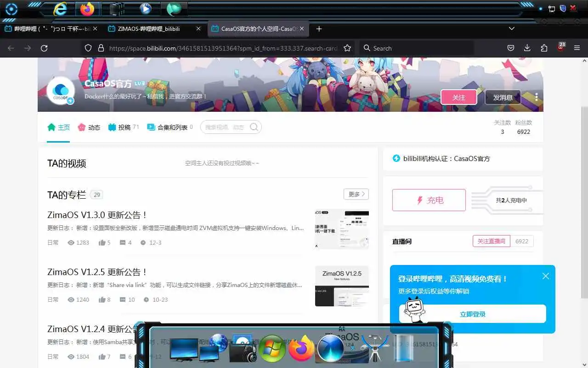Focus the 搜索视频、动态 search field
Image resolution: width=588 pixels, height=368 pixels.
tap(225, 127)
